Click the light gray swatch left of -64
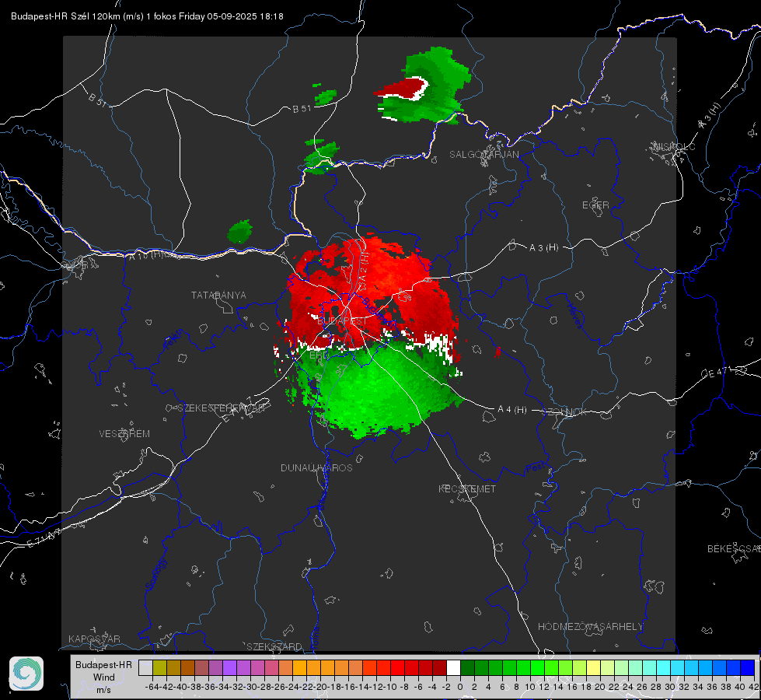 pyautogui.click(x=145, y=667)
